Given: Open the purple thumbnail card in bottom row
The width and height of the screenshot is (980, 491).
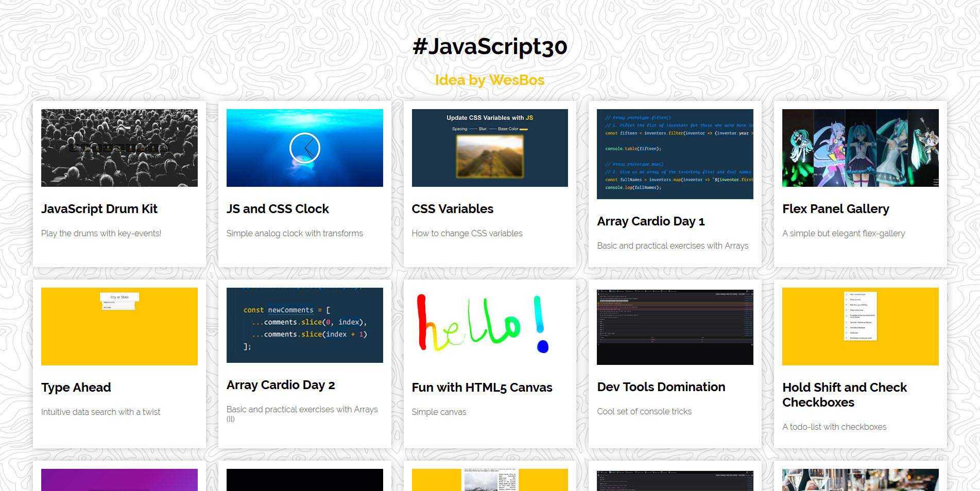Looking at the screenshot, I should (119, 480).
